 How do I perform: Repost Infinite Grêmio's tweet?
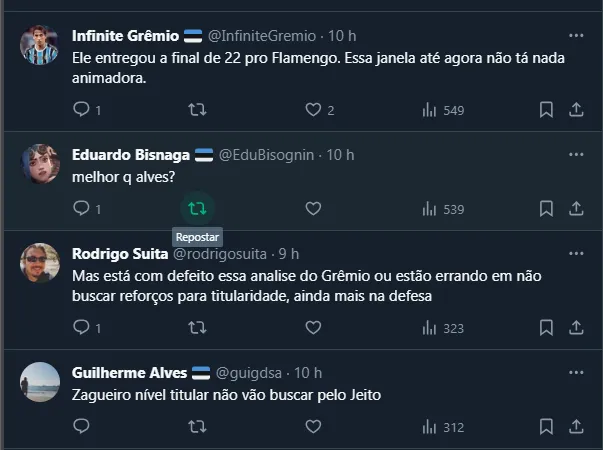tap(198, 109)
